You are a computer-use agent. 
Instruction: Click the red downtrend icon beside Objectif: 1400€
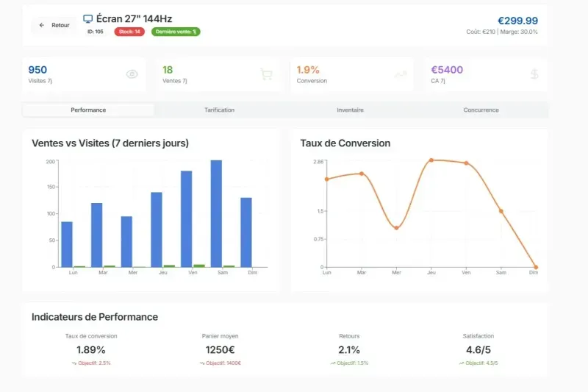[202, 363]
